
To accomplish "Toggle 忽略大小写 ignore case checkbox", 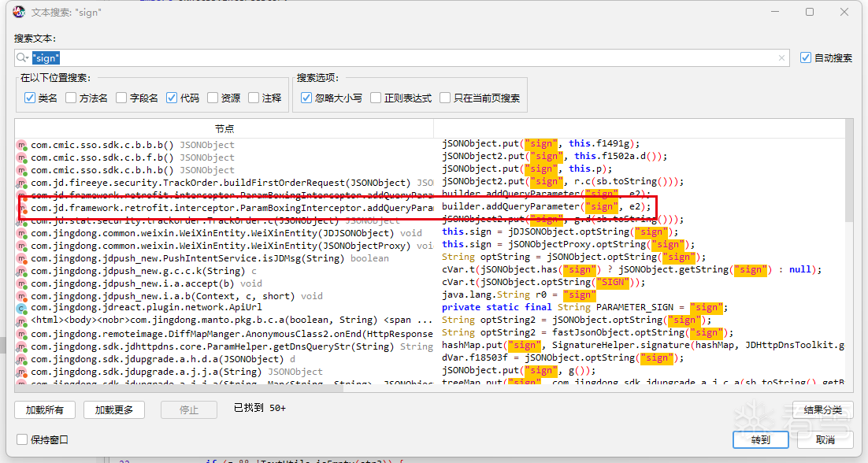I will tap(306, 98).
